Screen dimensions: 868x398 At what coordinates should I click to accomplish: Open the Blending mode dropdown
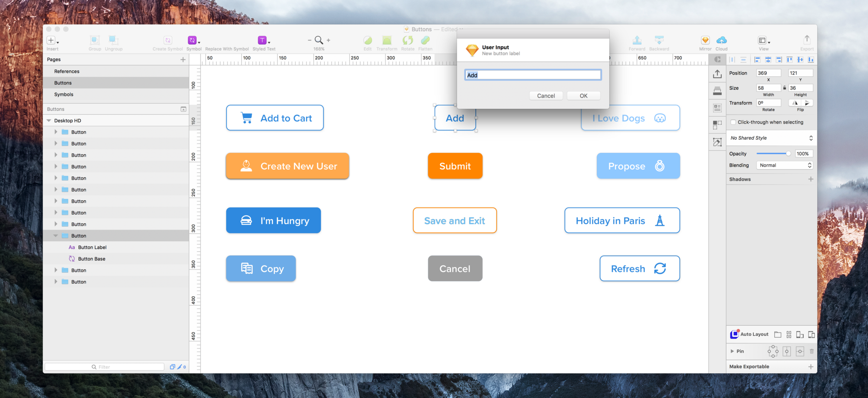784,165
